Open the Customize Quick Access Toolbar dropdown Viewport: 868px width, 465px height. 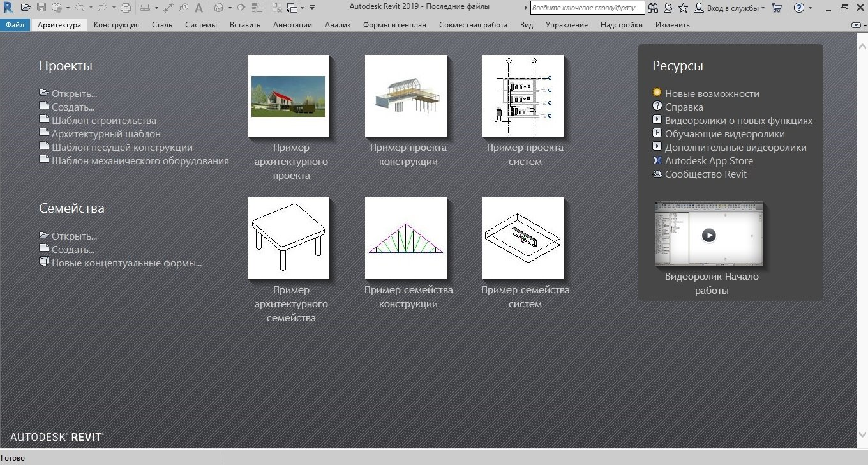click(312, 8)
